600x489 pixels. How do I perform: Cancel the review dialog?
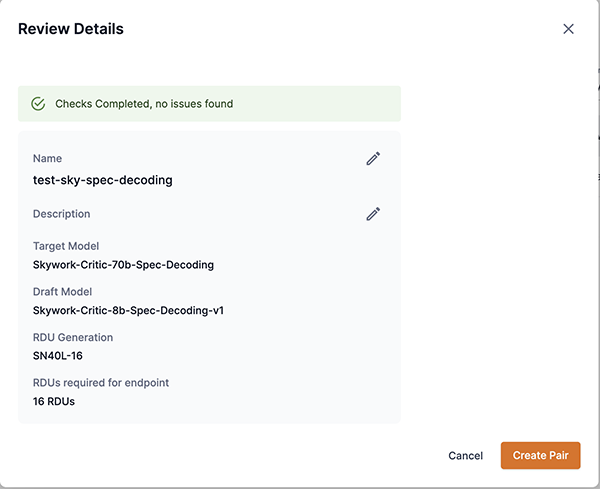click(465, 456)
